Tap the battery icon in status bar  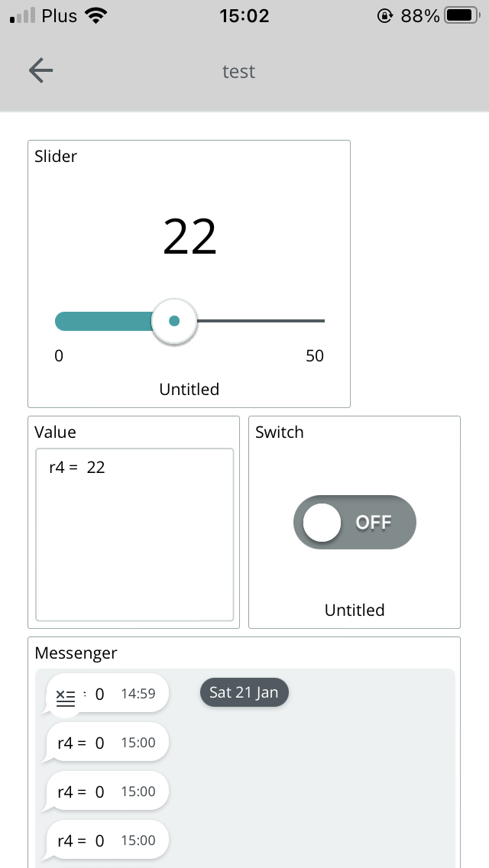click(463, 15)
